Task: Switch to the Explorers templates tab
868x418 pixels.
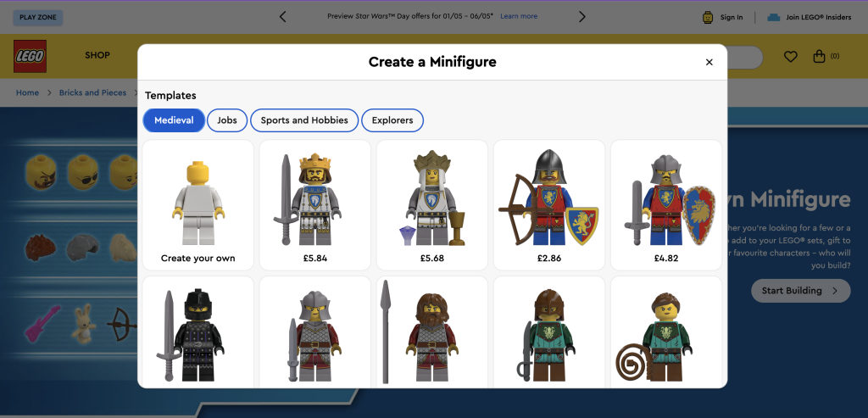Action: [392, 120]
